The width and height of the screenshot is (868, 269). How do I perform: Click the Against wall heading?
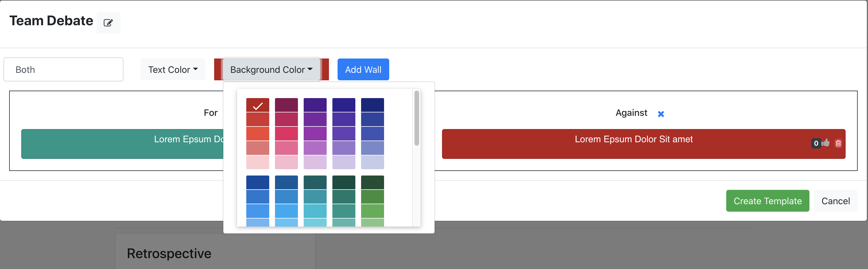[x=631, y=113]
